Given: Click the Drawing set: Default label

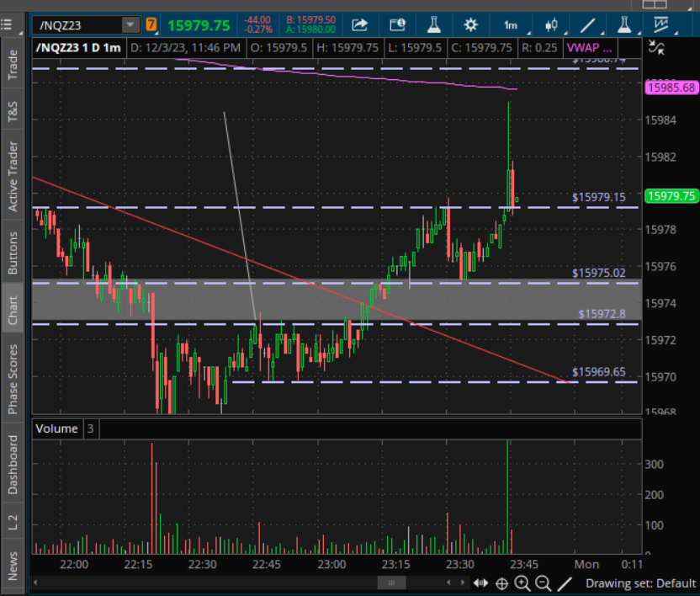Looking at the screenshot, I should click(640, 583).
